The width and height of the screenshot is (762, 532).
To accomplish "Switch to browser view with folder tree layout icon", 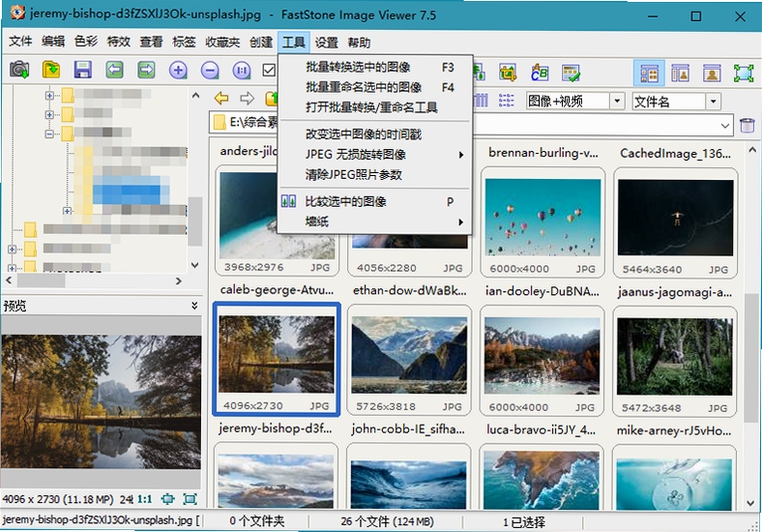I will pos(649,74).
